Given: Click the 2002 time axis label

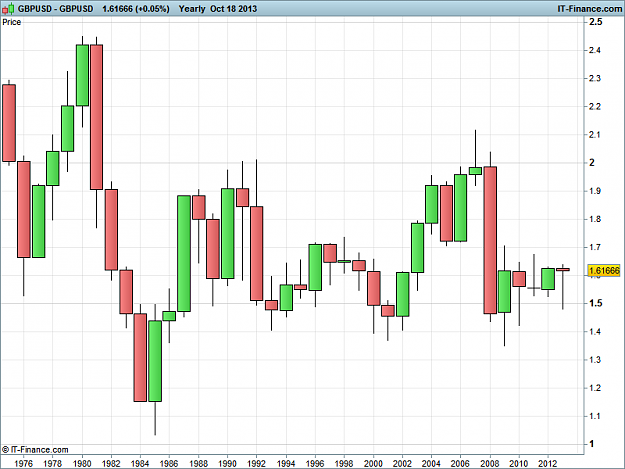Looking at the screenshot, I should pyautogui.click(x=402, y=463).
